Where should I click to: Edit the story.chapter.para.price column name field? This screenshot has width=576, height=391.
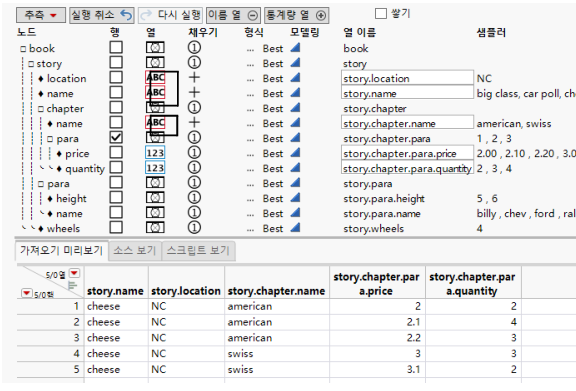[407, 153]
